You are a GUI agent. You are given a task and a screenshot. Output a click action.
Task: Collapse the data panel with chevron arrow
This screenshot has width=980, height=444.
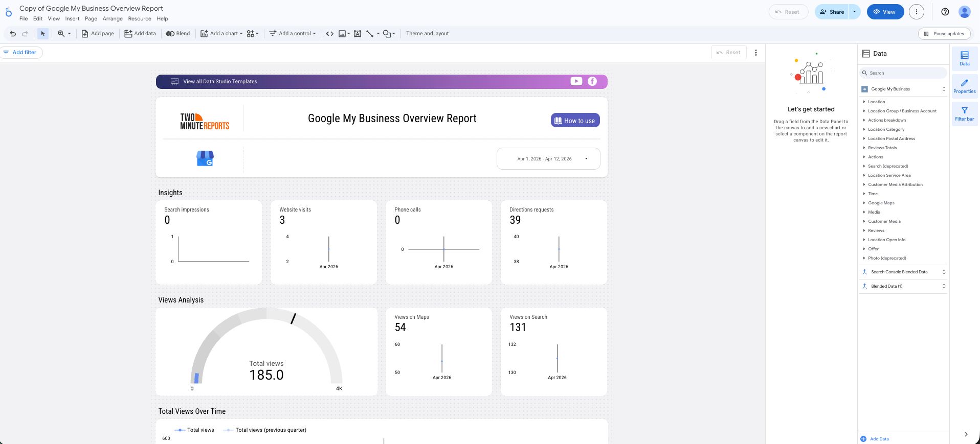[x=966, y=434]
